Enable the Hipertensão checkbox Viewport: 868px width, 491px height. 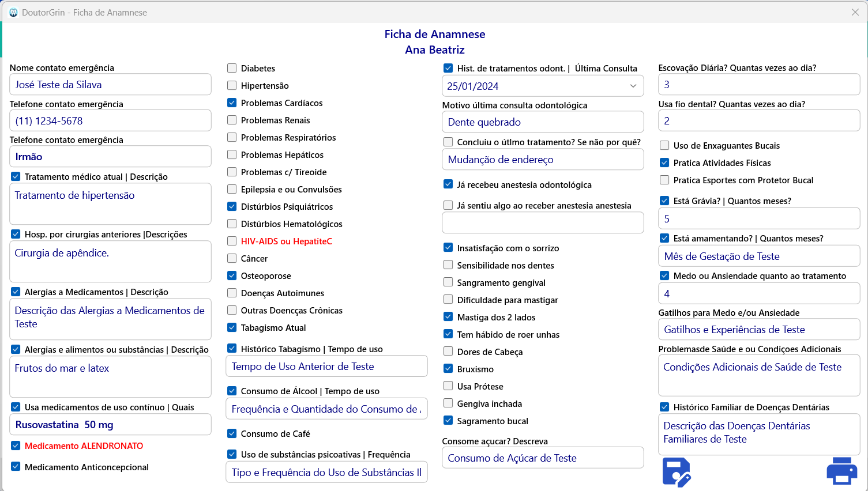pos(232,85)
